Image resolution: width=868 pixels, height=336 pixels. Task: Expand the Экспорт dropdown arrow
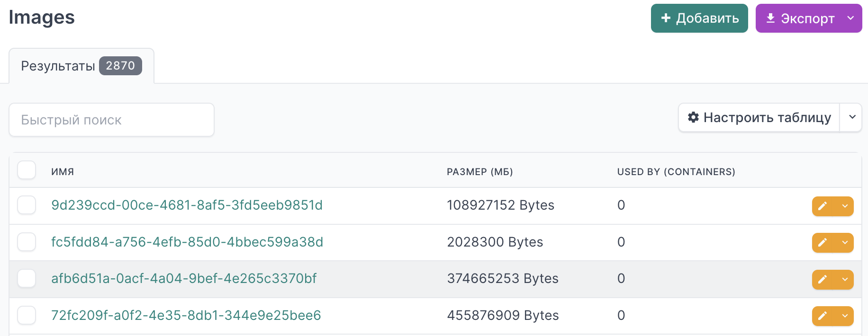coord(850,18)
